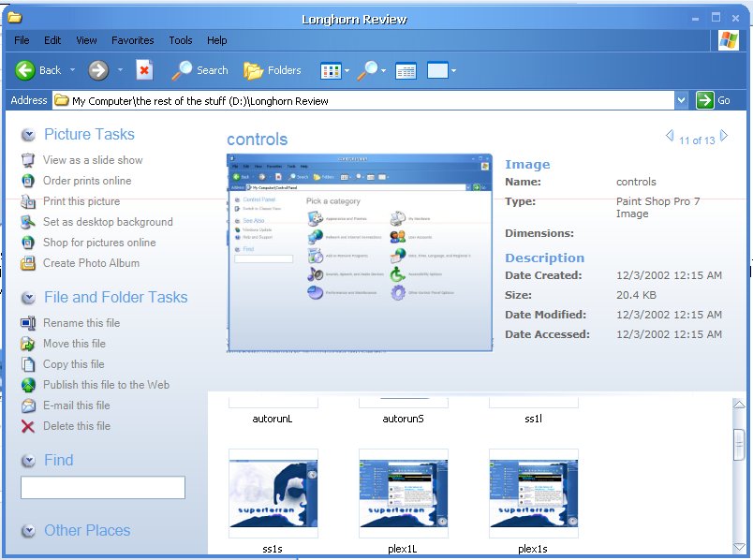Select the plex1s thumbnail
Image resolution: width=753 pixels, height=560 pixels.
pyautogui.click(x=534, y=494)
